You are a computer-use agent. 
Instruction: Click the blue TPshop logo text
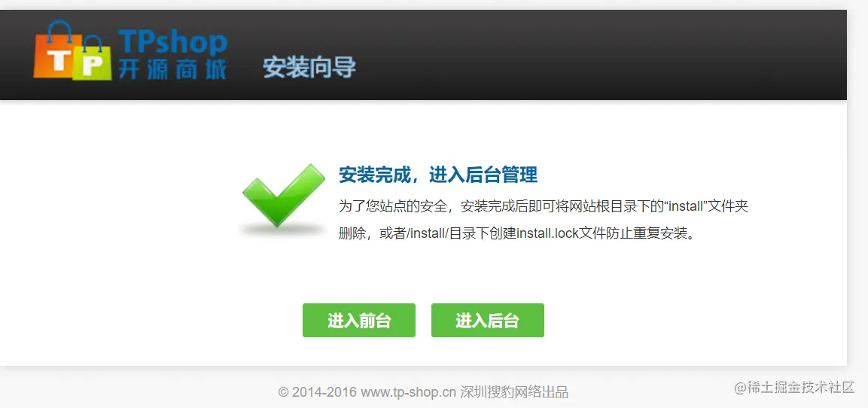[172, 41]
